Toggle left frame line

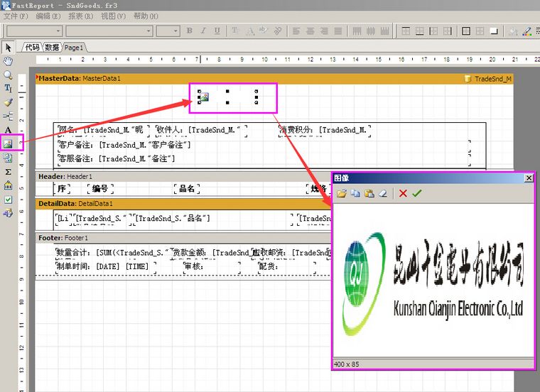click(x=433, y=31)
